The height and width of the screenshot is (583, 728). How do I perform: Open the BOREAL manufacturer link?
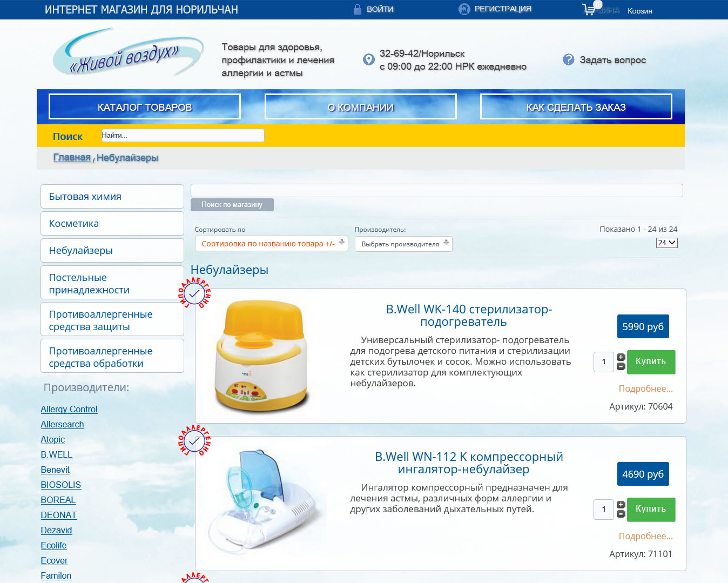point(58,500)
